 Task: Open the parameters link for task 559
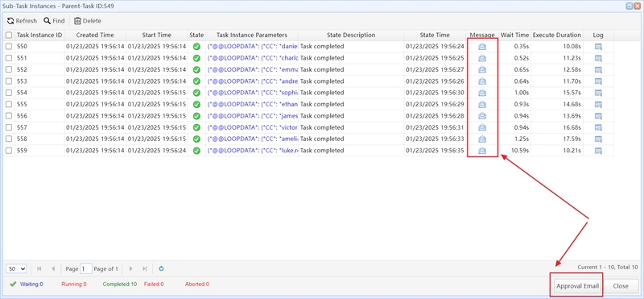252,151
